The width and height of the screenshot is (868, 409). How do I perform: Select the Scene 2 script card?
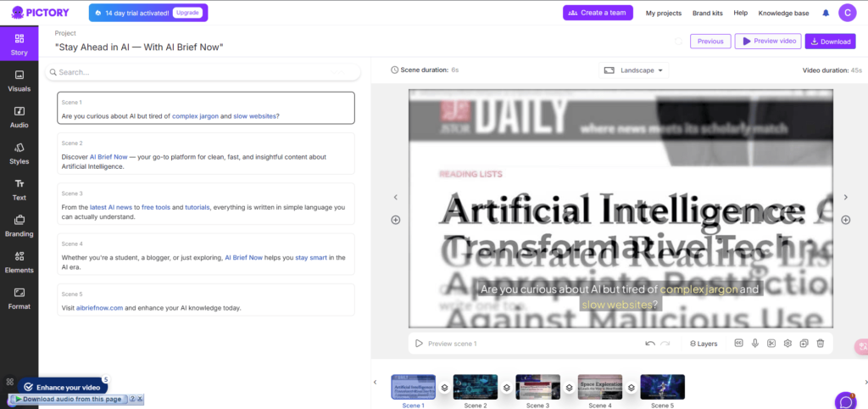205,154
